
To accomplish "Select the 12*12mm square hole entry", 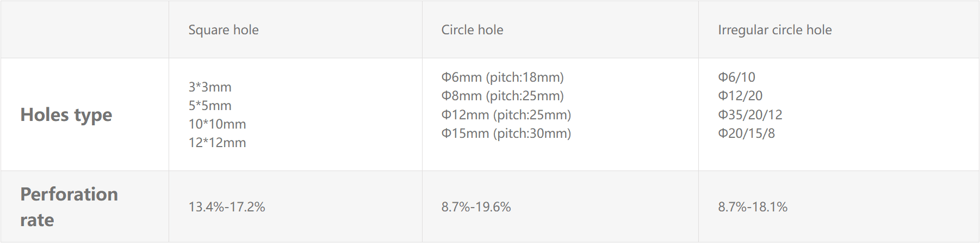I will coord(217,143).
